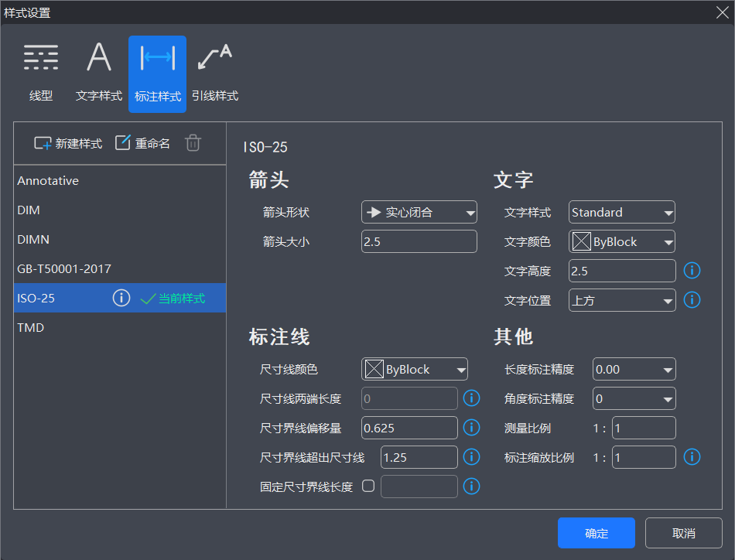Click the 箭头大小 input field
735x560 pixels.
point(419,242)
